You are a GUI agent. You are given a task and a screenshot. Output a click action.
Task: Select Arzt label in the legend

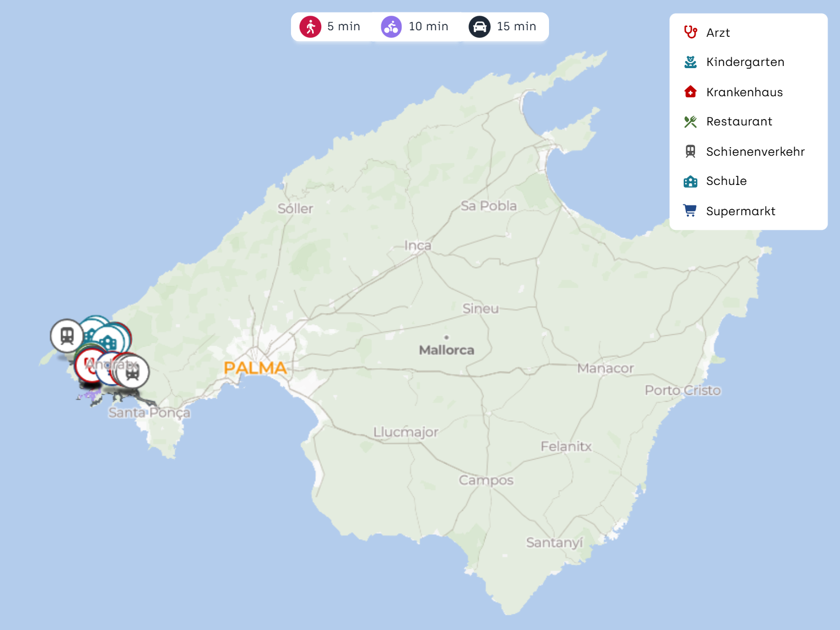tap(718, 33)
